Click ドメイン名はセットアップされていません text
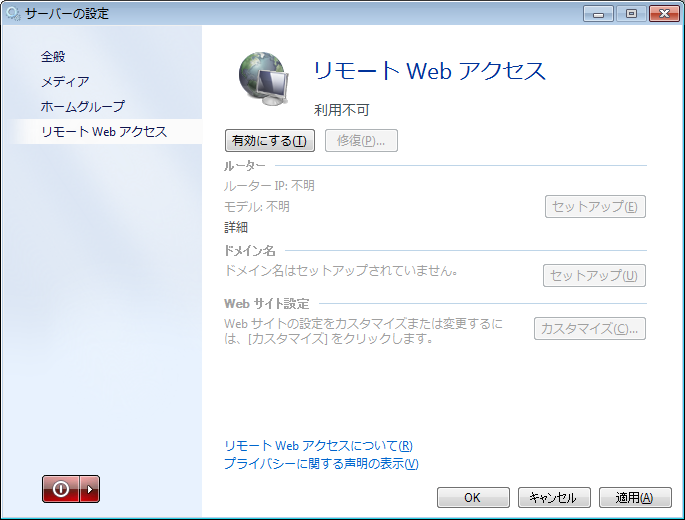This screenshot has height=520, width=685. pyautogui.click(x=341, y=271)
